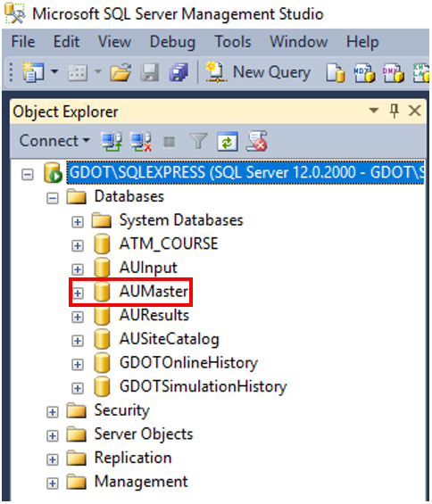The width and height of the screenshot is (432, 504).
Task: Open the Debug menu
Action: tap(173, 43)
